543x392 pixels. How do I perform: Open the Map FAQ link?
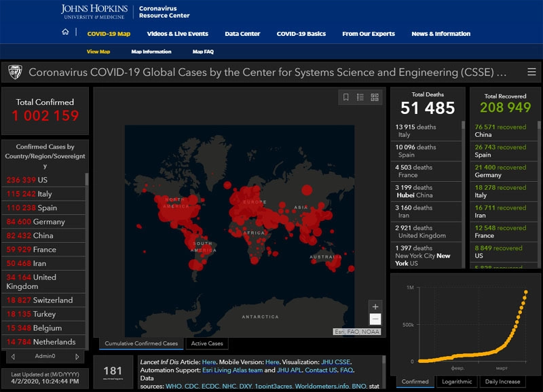pyautogui.click(x=203, y=52)
